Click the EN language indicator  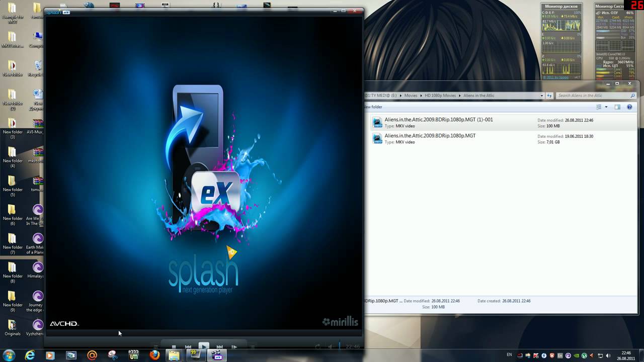509,355
